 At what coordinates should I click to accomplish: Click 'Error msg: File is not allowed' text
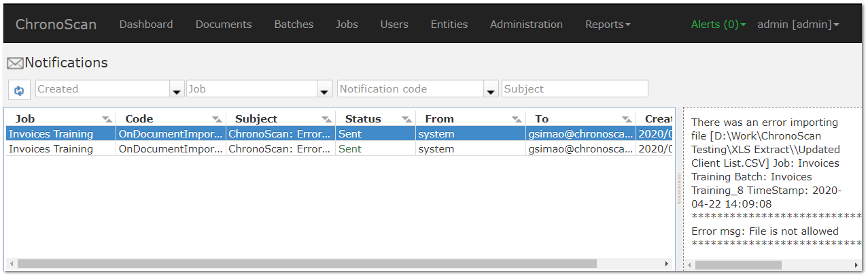coord(765,231)
